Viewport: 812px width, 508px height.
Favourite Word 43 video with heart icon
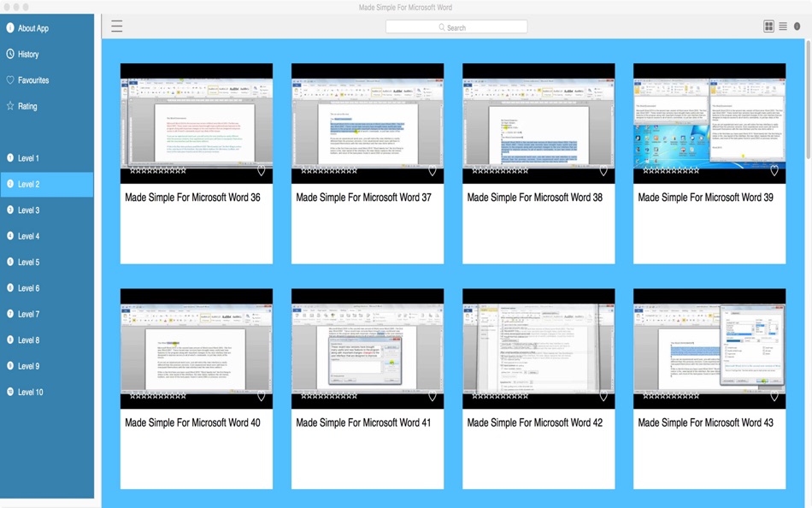pos(774,396)
